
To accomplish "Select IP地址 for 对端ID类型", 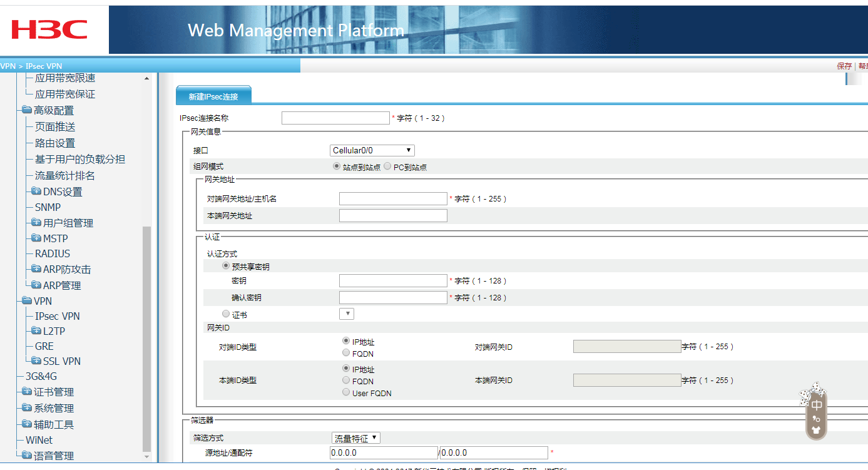I will point(346,341).
